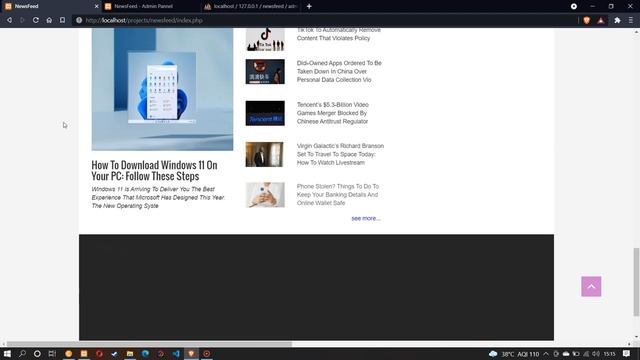Open the Brave Rewards triangle icon

tap(601, 20)
